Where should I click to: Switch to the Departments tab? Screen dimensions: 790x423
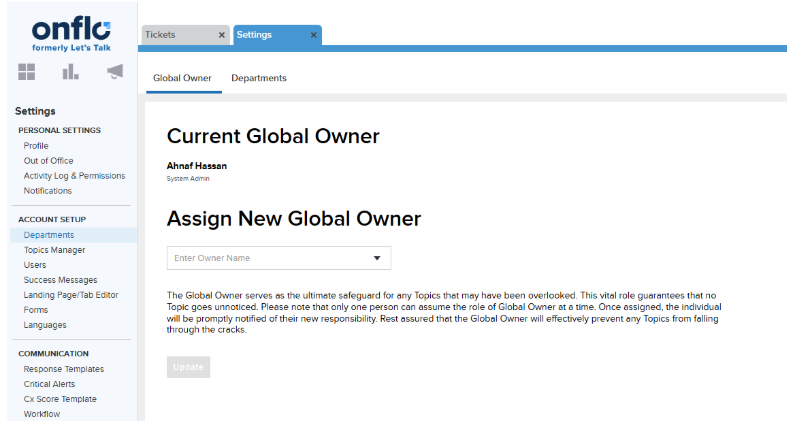[259, 78]
